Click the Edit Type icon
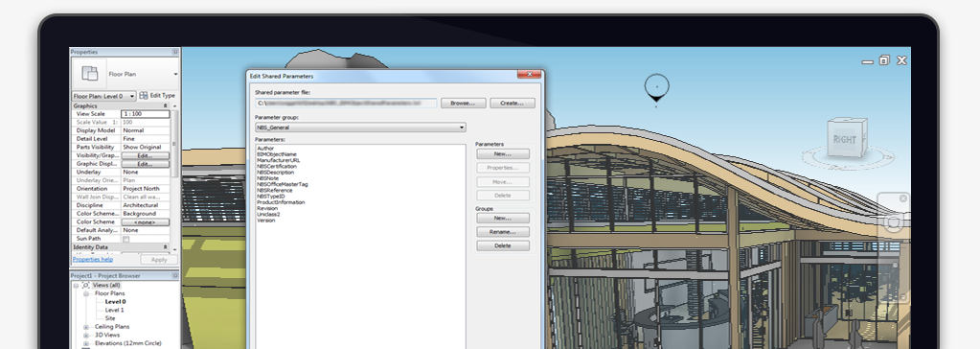980x349 pixels. click(144, 96)
